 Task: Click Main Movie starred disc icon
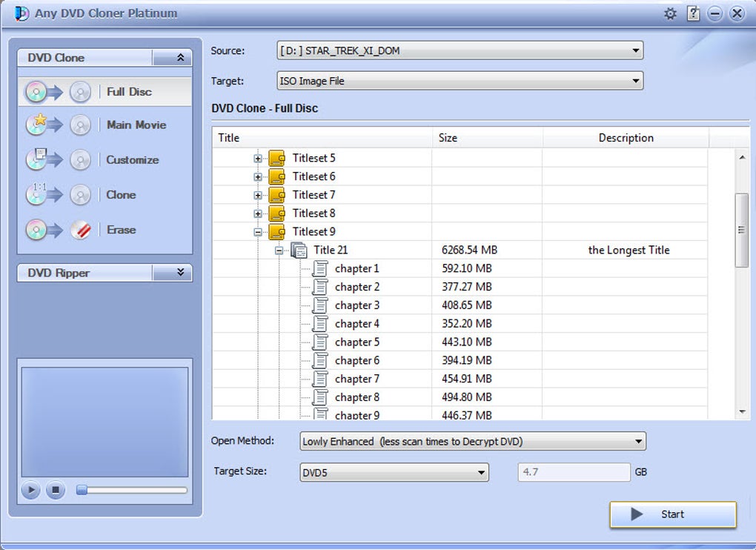tap(36, 125)
